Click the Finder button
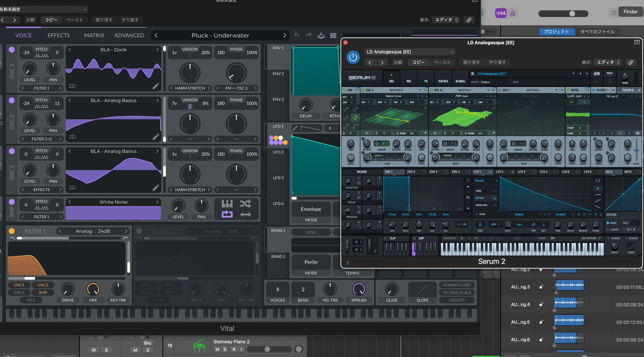 tap(630, 12)
